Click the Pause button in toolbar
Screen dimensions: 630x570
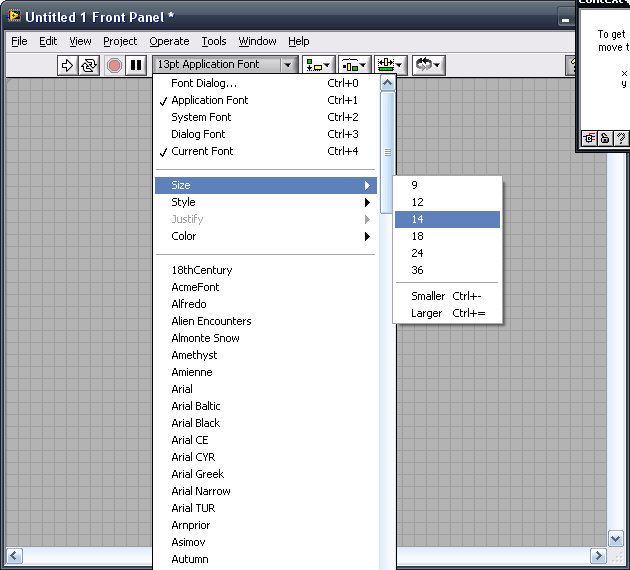pyautogui.click(x=137, y=65)
